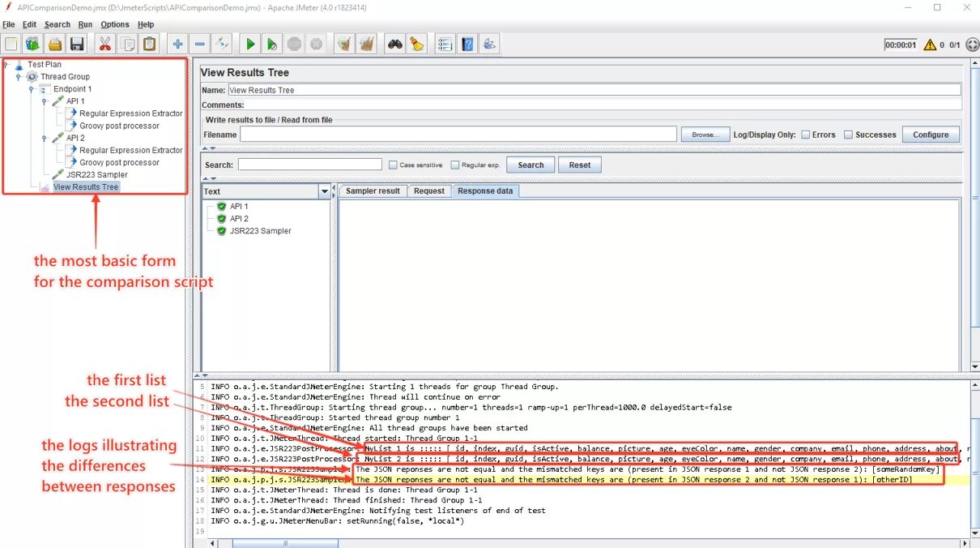Click the Open file folder icon
The width and height of the screenshot is (980, 548).
(54, 44)
